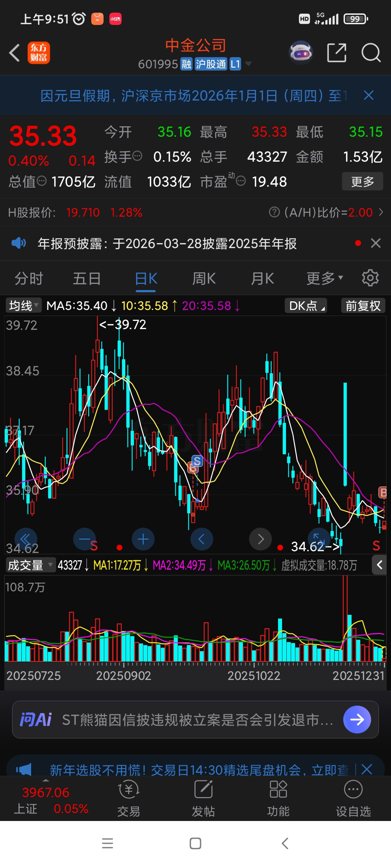The width and height of the screenshot is (391, 868).
Task: Open 新年选股不用慌 promotion link
Action: click(199, 770)
